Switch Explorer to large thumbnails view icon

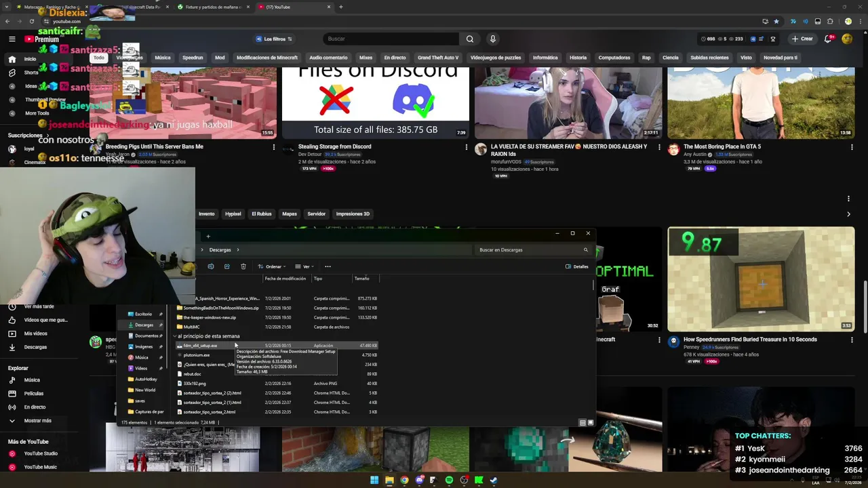point(591,422)
